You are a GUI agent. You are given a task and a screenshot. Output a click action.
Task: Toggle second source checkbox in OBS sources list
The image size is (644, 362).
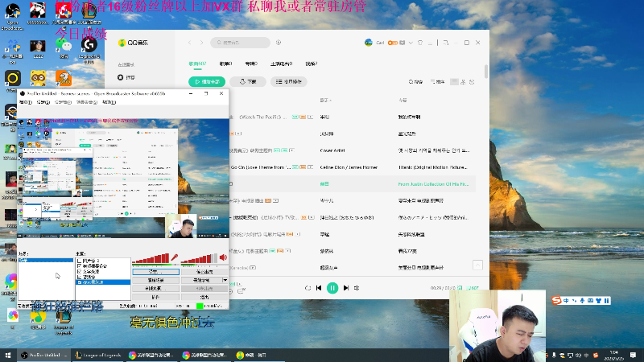[x=79, y=266]
